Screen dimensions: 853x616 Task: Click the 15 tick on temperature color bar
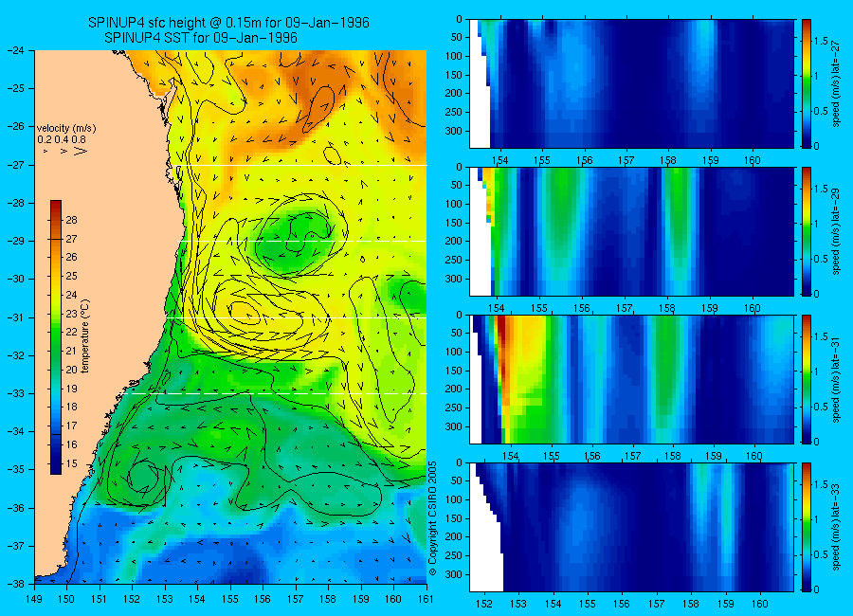point(71,463)
